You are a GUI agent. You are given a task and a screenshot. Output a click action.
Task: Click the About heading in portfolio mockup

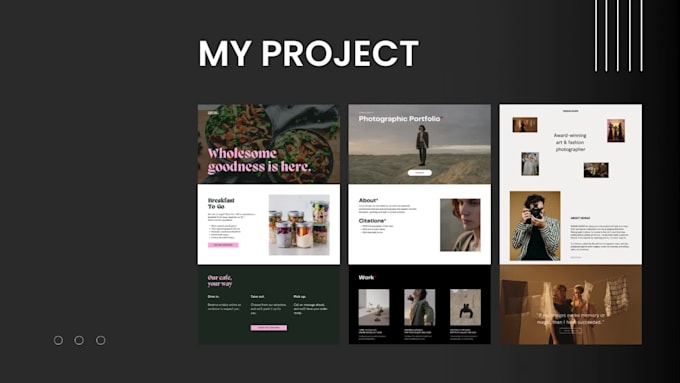tap(368, 200)
